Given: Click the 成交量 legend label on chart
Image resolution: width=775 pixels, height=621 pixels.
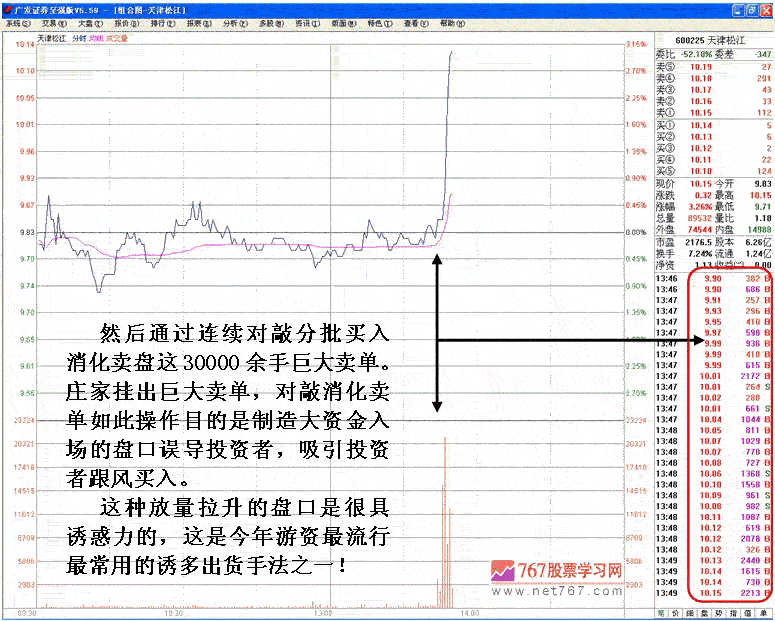Looking at the screenshot, I should (116, 38).
